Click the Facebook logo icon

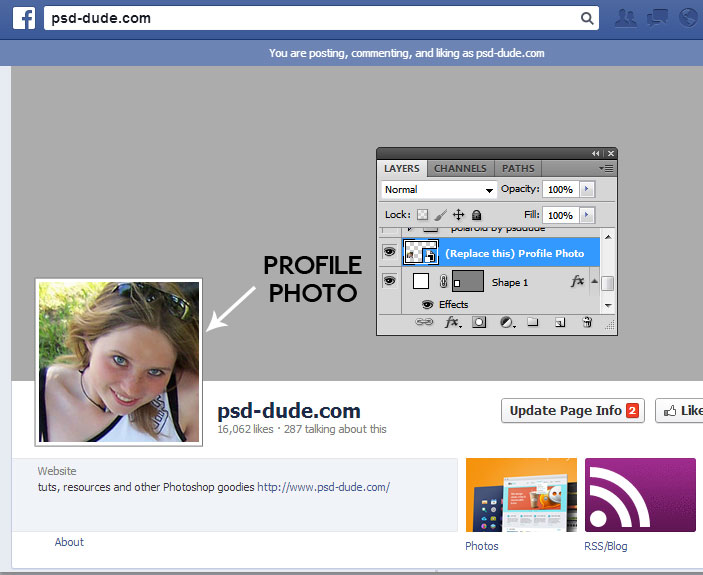pos(24,18)
